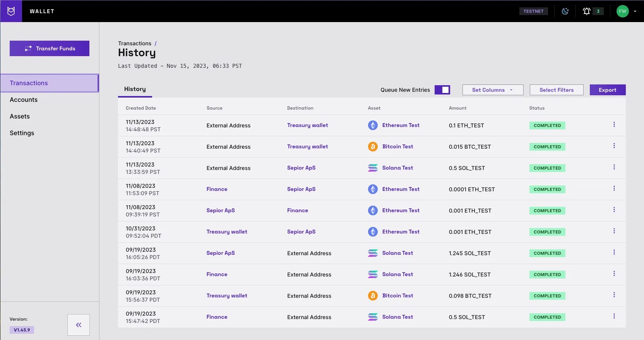
Task: Open row menu for 1.246 SOL_TEST transaction
Action: tap(614, 273)
